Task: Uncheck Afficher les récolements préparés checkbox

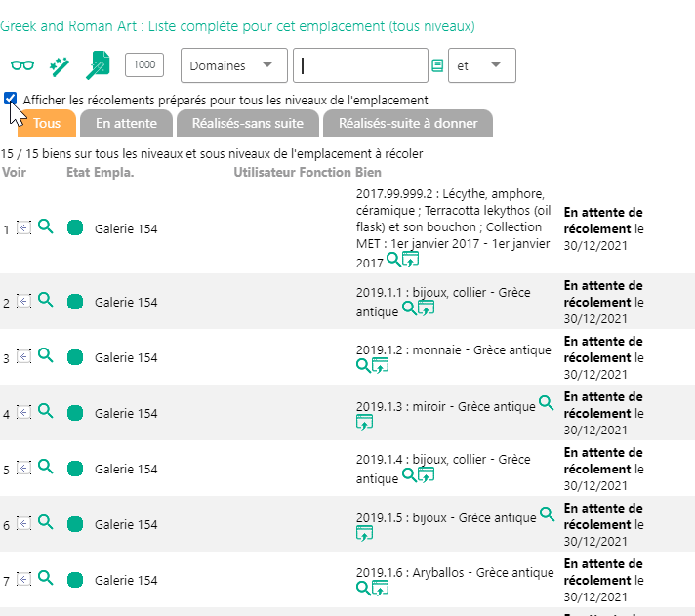Action: click(x=10, y=99)
